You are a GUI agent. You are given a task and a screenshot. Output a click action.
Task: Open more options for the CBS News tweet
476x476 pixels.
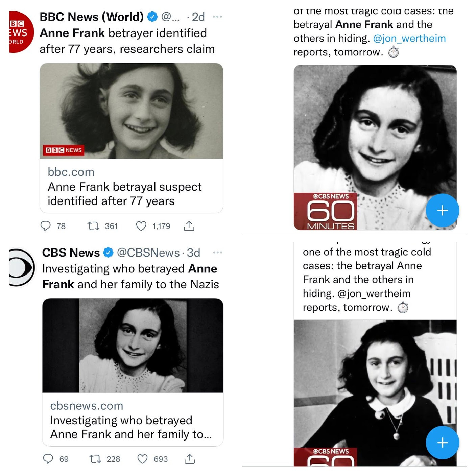pos(218,253)
